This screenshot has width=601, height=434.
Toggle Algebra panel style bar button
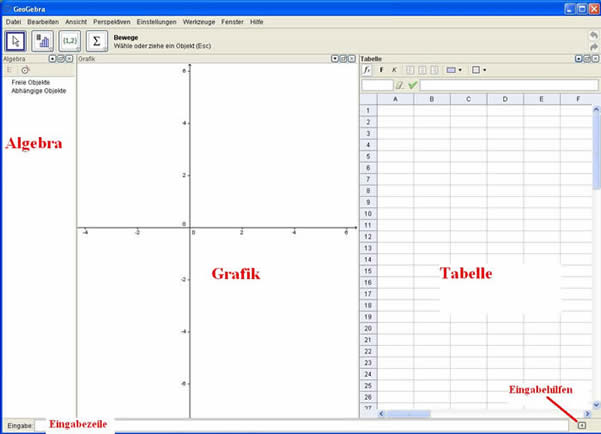53,59
